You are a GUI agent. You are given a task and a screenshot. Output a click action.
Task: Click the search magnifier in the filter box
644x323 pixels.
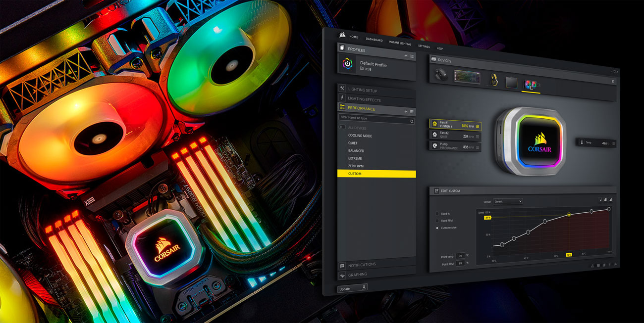click(412, 121)
